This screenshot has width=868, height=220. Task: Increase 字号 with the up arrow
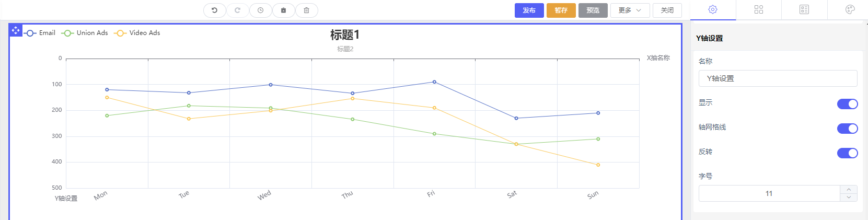click(x=849, y=190)
